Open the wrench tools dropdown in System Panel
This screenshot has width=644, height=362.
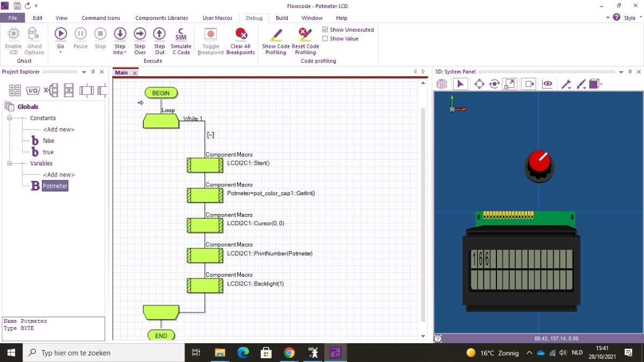tap(566, 84)
